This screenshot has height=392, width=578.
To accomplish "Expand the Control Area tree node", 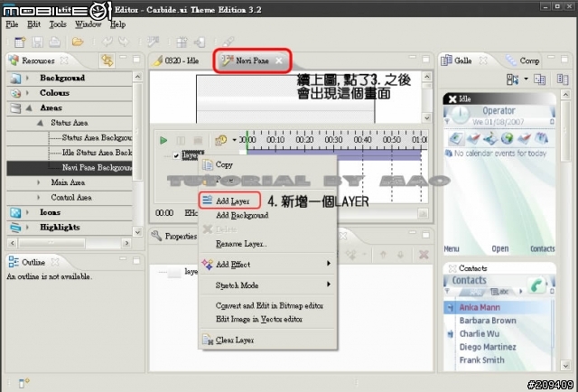I will coord(39,198).
